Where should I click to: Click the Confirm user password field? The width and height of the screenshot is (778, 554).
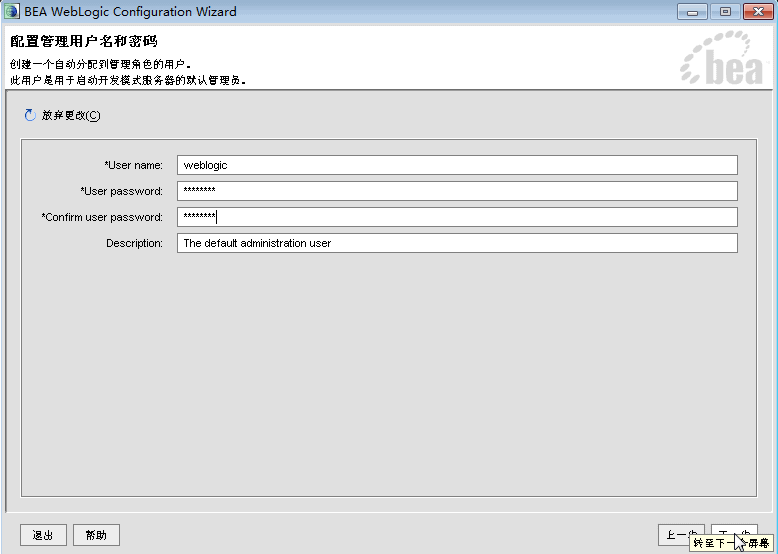point(457,217)
